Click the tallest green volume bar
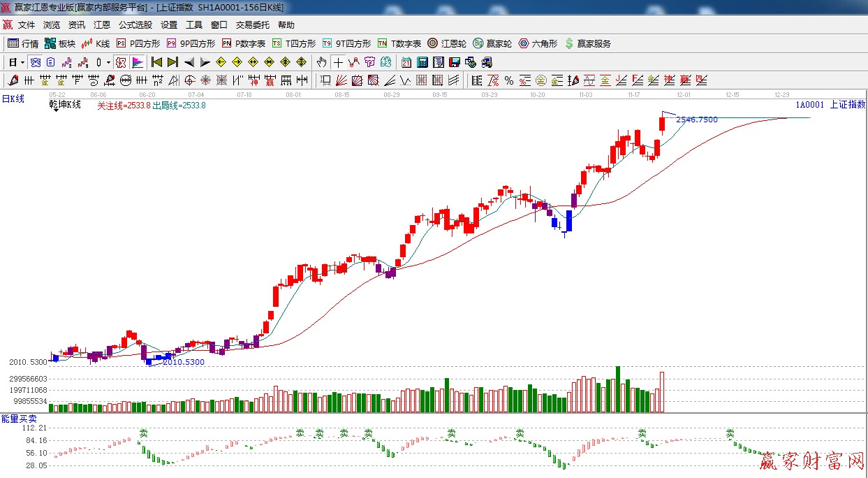 [617, 389]
